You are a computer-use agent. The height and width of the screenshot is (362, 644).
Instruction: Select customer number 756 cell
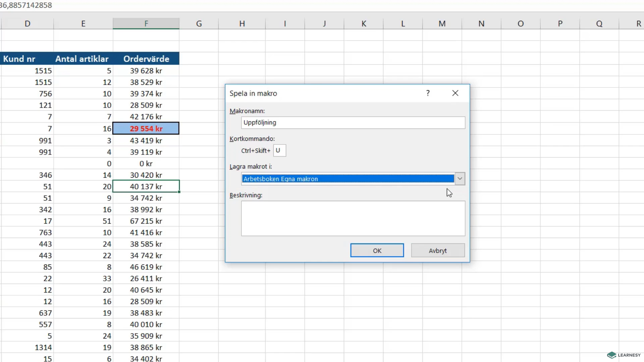[x=28, y=94]
